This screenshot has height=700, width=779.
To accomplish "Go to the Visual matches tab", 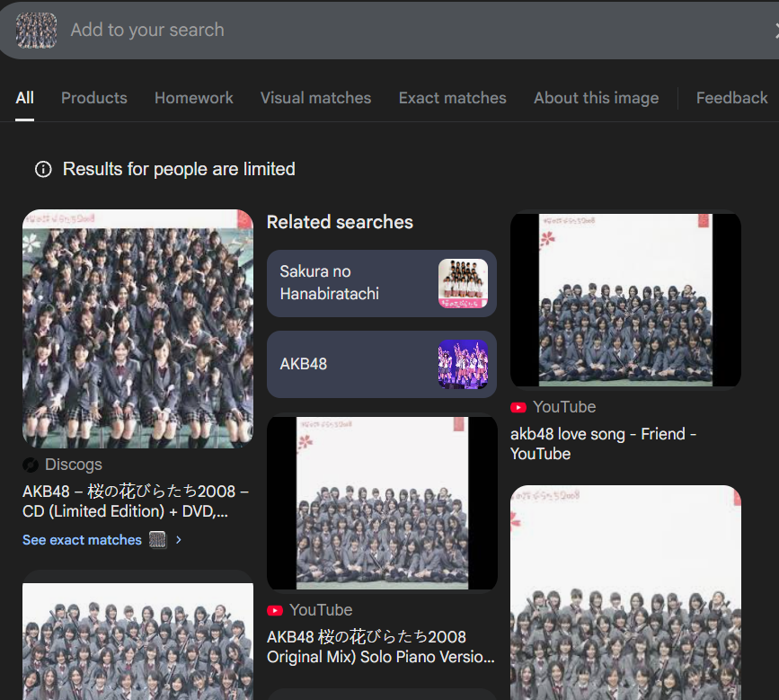I will tap(316, 98).
